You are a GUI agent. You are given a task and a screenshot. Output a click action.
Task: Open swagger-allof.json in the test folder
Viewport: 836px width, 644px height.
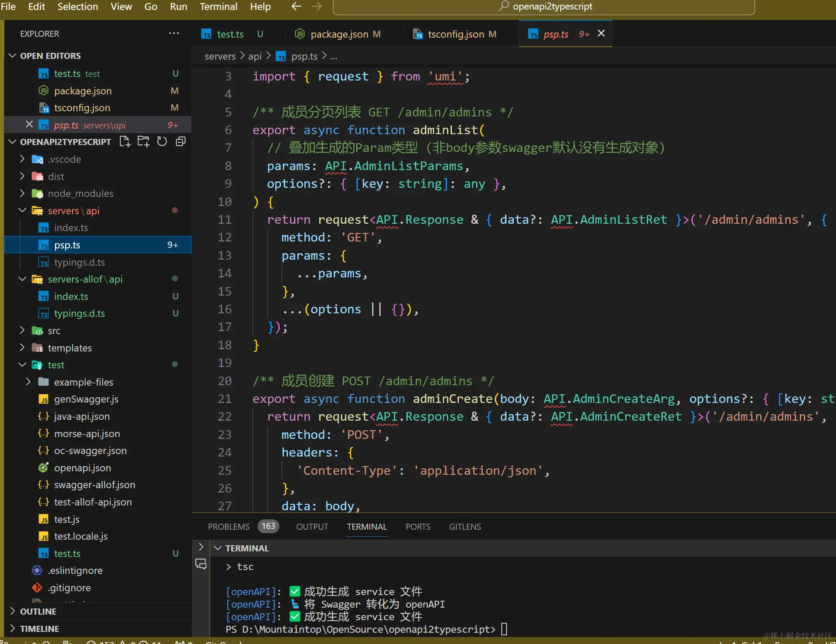(97, 485)
